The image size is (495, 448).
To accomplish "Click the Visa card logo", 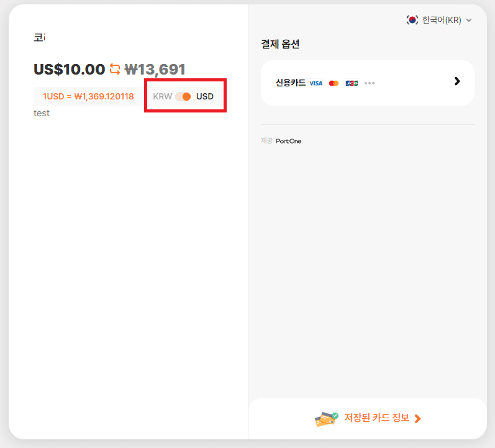I will pos(316,83).
